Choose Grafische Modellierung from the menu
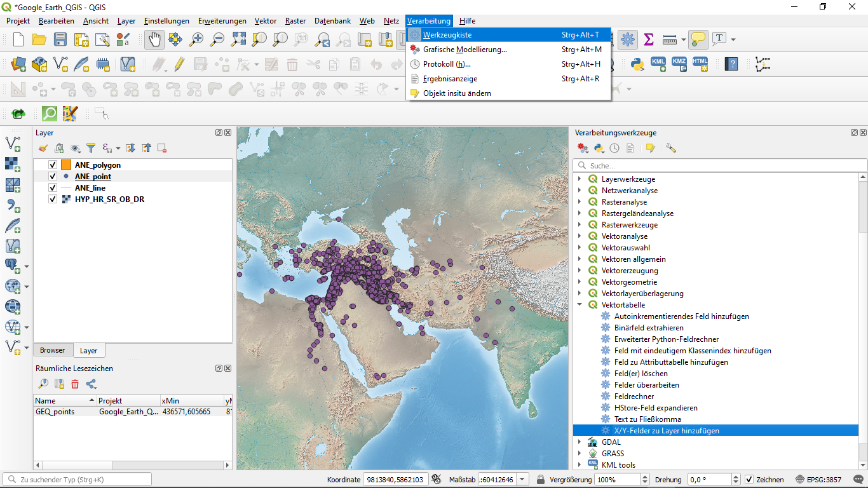Screen dimensions: 868x488 click(465, 50)
